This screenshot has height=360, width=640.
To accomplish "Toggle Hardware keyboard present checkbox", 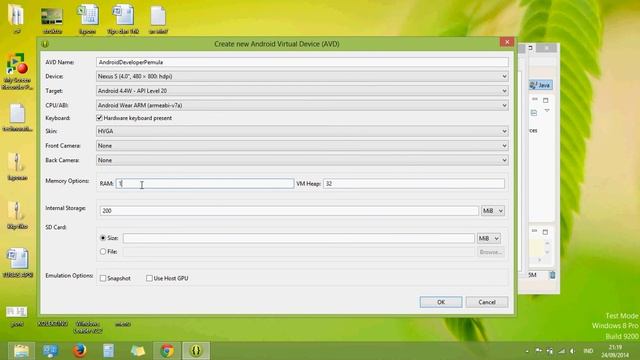I will pyautogui.click(x=99, y=118).
